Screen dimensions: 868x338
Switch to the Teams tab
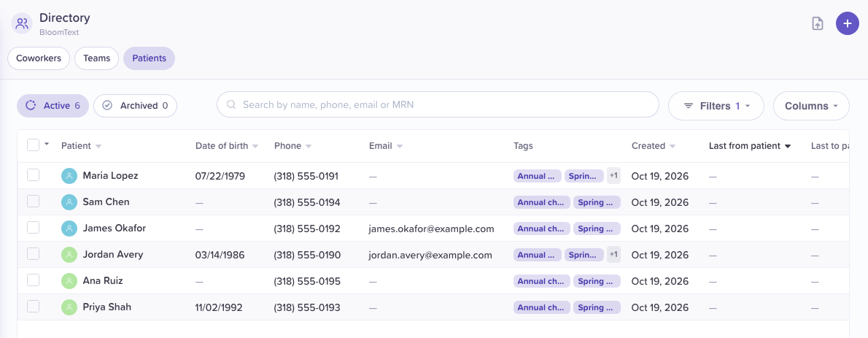point(97,58)
